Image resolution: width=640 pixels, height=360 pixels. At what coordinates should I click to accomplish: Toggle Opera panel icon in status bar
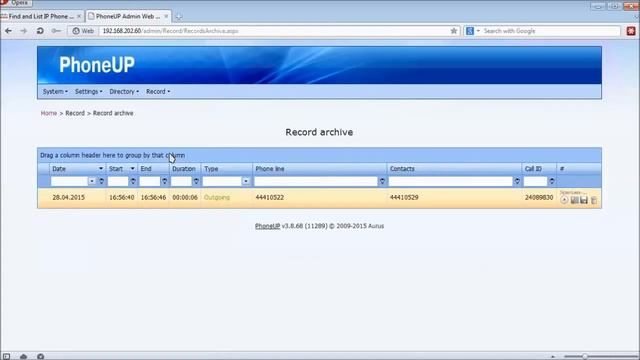(7, 356)
